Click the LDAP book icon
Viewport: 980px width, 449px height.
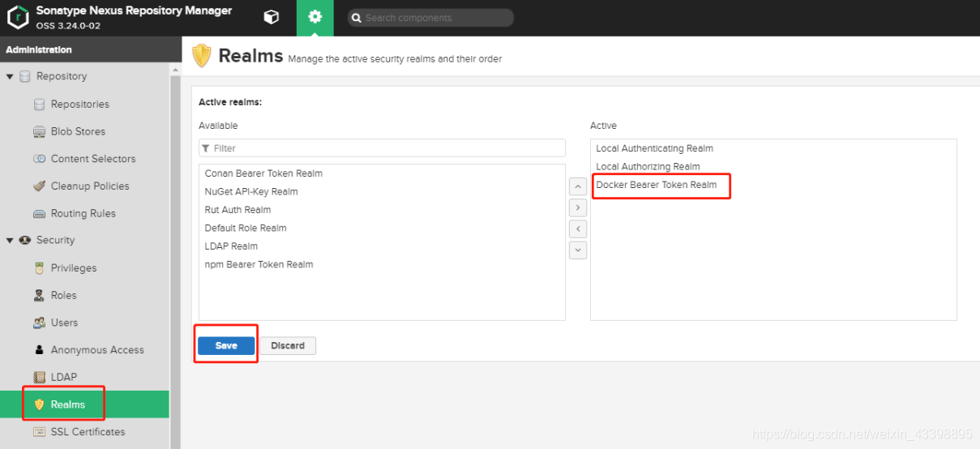pos(39,378)
